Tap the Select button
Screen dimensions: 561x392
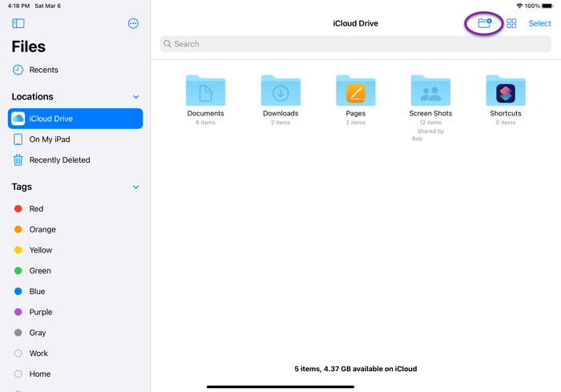539,23
